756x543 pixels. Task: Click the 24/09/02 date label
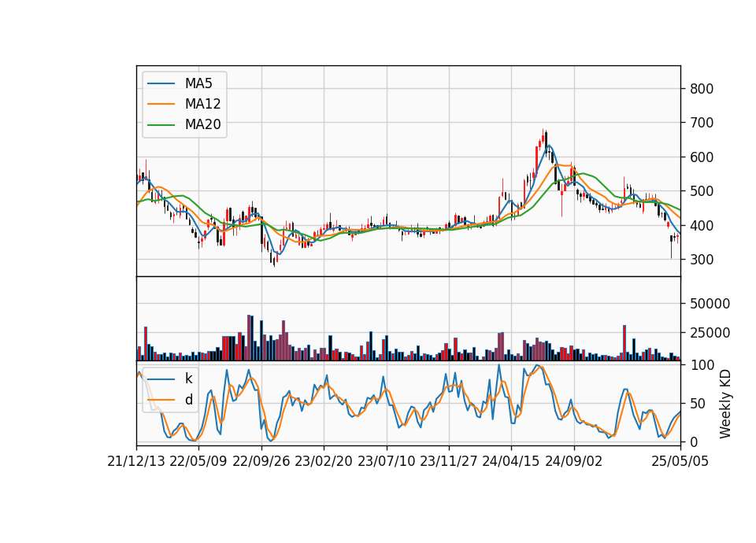pos(574,462)
